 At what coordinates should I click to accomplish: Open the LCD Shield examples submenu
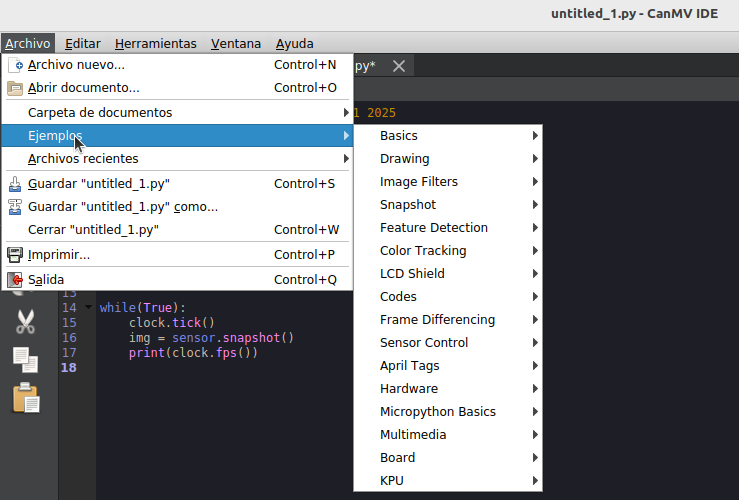click(x=448, y=274)
